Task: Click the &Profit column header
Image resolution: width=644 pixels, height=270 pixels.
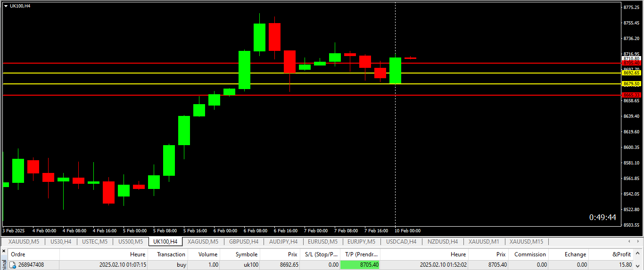Action: pyautogui.click(x=621, y=254)
